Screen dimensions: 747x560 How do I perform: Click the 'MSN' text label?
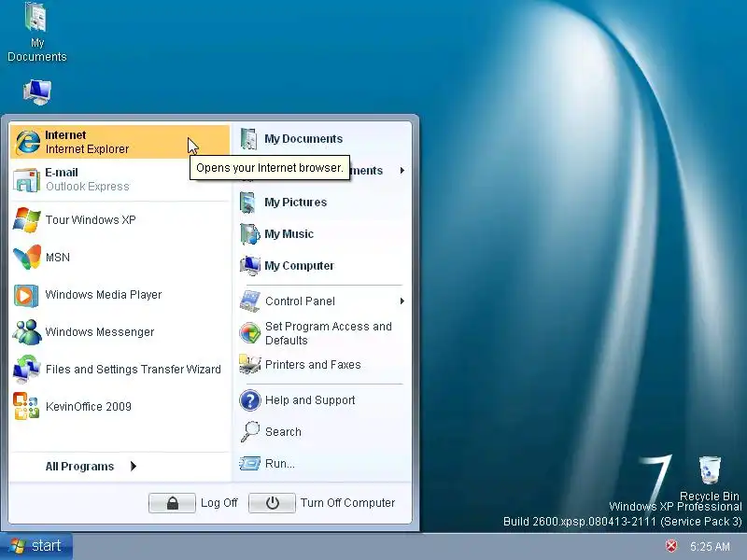tap(58, 258)
